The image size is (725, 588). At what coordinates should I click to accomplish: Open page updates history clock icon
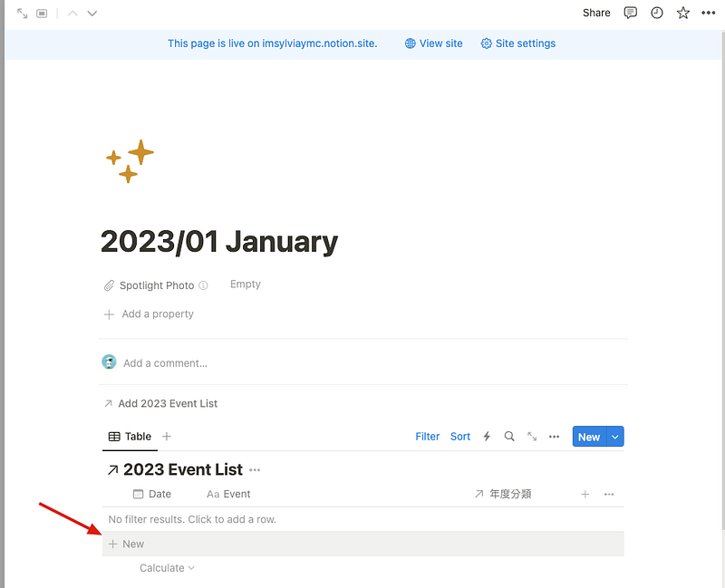[656, 13]
